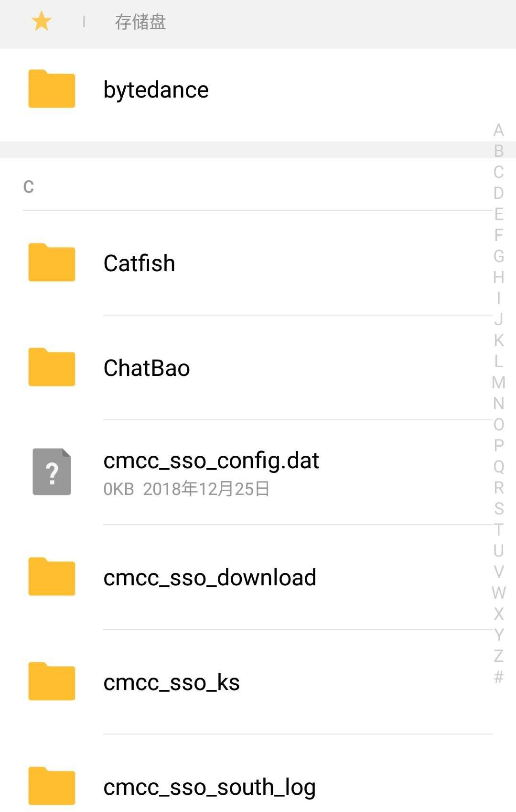516x812 pixels.
Task: Open the Catfish folder icon
Action: (x=52, y=263)
